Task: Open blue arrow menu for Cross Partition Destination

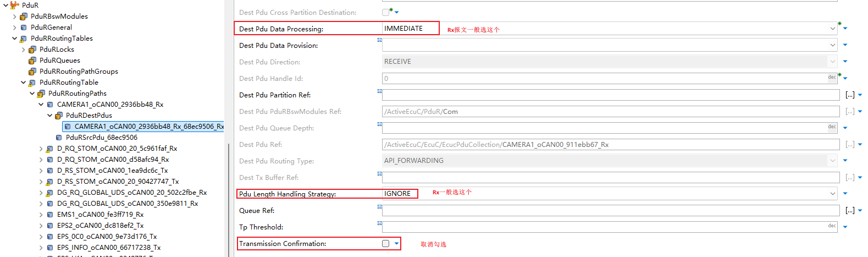Action: pos(396,12)
